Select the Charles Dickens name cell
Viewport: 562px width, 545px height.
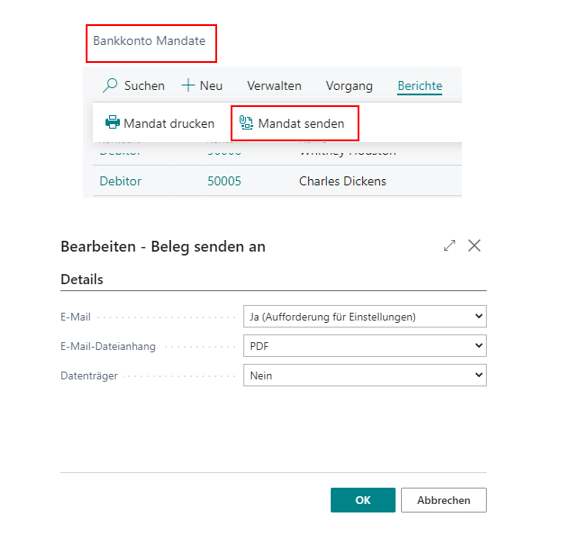pos(343,181)
